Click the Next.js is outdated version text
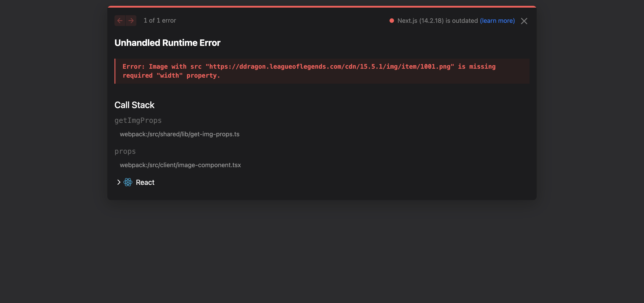Screen dimensions: 644x303 (x=438, y=21)
